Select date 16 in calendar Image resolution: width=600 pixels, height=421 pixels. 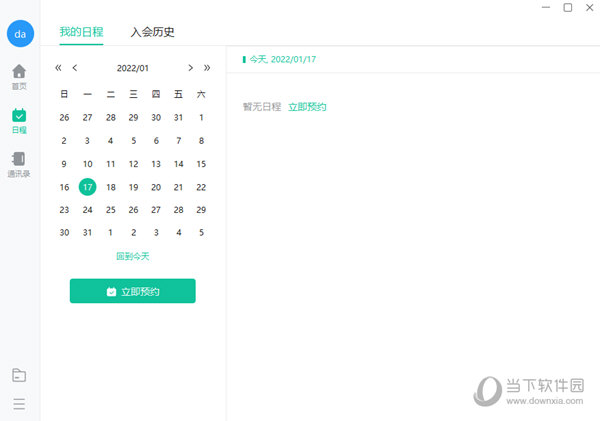coord(64,187)
